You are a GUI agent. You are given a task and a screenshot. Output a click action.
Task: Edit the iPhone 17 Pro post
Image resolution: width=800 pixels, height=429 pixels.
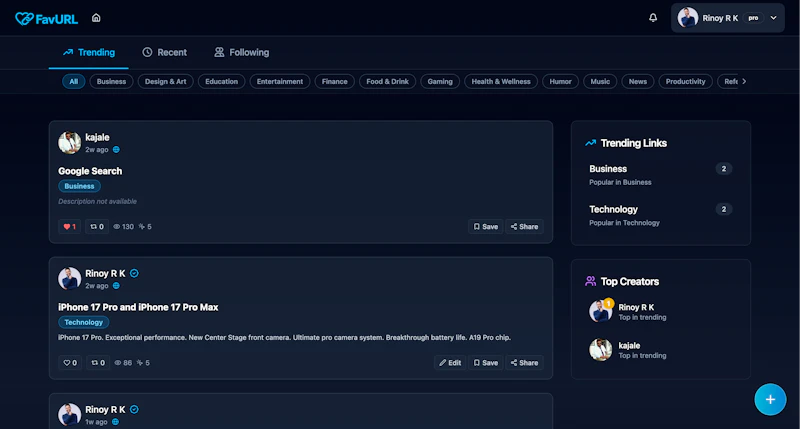pyautogui.click(x=450, y=363)
